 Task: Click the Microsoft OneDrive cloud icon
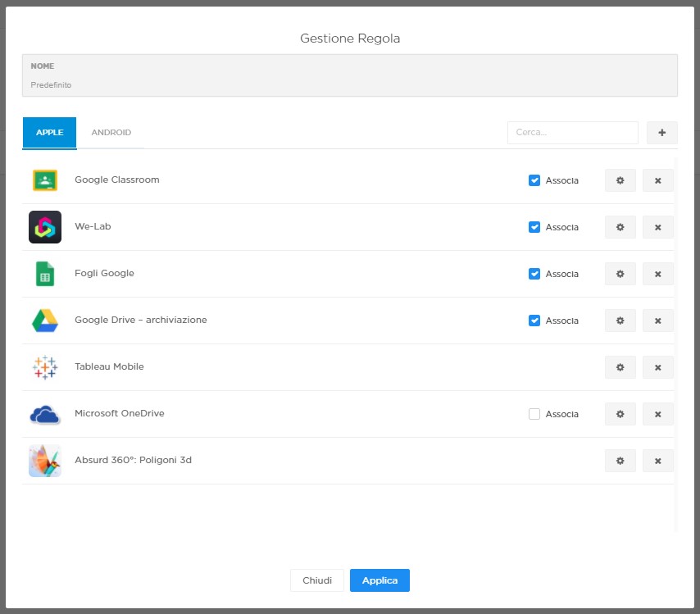[x=45, y=415]
